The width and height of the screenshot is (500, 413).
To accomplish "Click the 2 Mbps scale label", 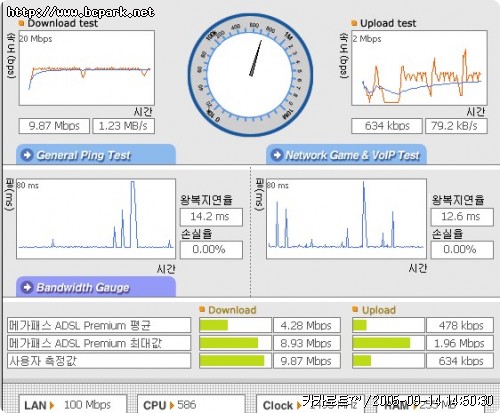I will [367, 39].
